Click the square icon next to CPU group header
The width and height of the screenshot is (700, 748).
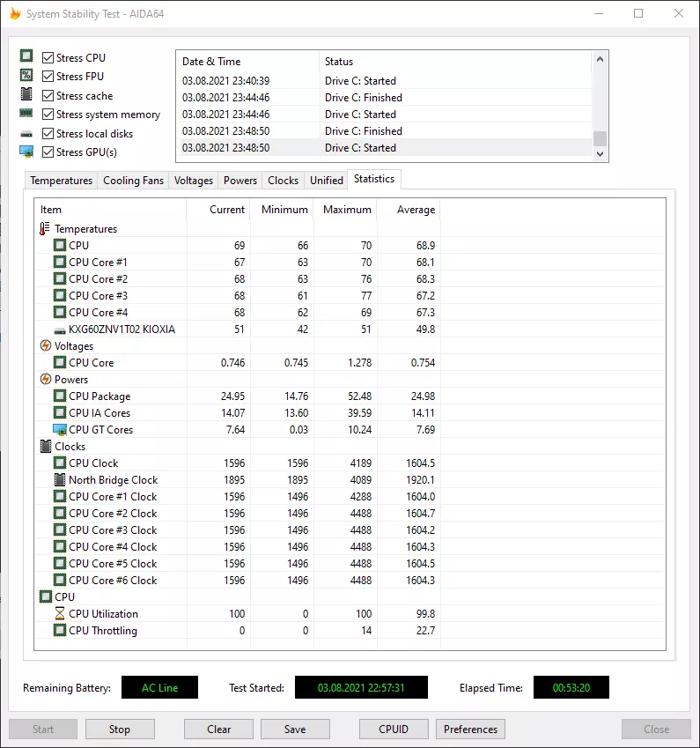pyautogui.click(x=45, y=596)
